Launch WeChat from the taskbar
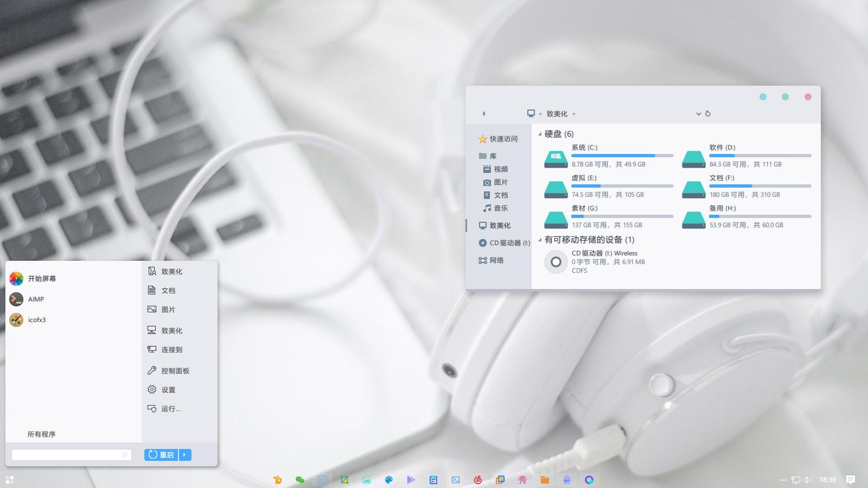The width and height of the screenshot is (868, 488). click(300, 480)
